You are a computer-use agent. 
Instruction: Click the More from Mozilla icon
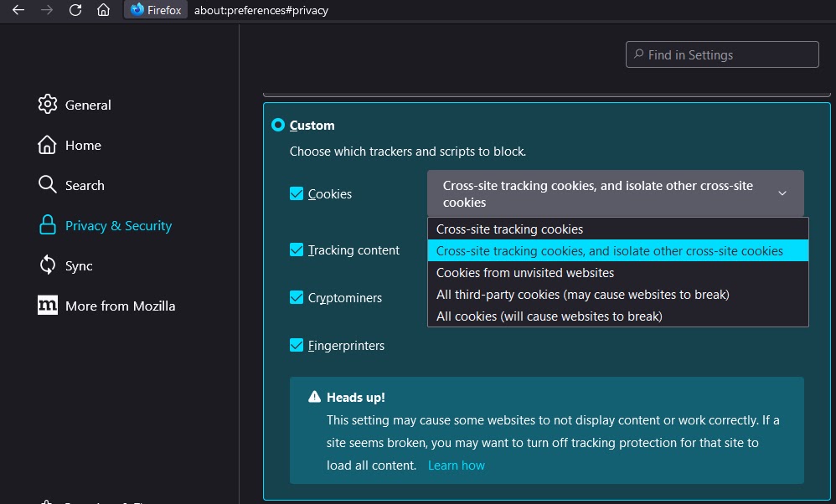tap(48, 306)
